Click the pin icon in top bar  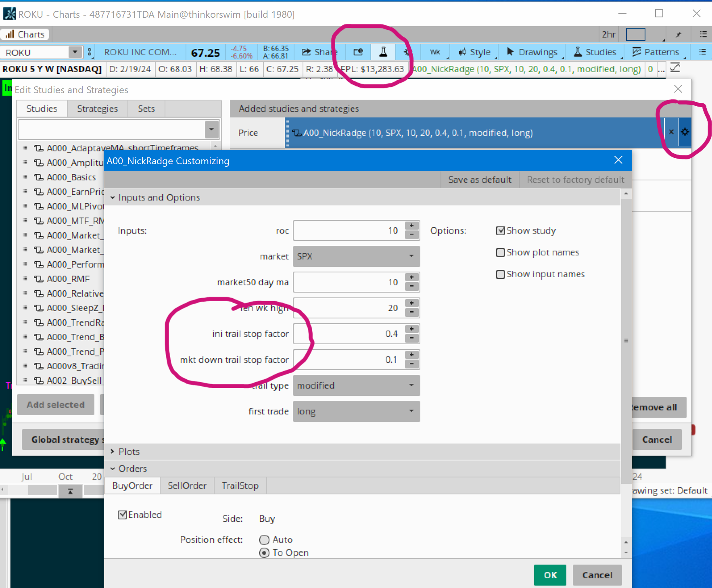(x=679, y=34)
